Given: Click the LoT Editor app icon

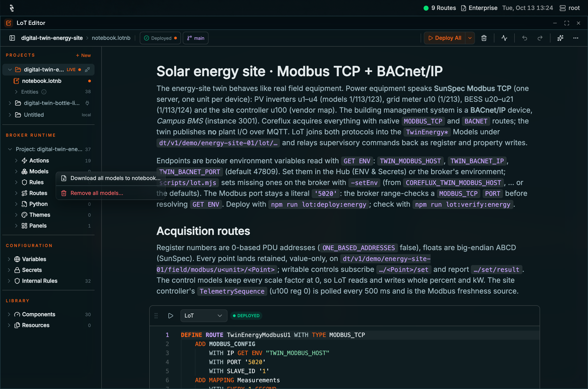Looking at the screenshot, I should click(9, 23).
